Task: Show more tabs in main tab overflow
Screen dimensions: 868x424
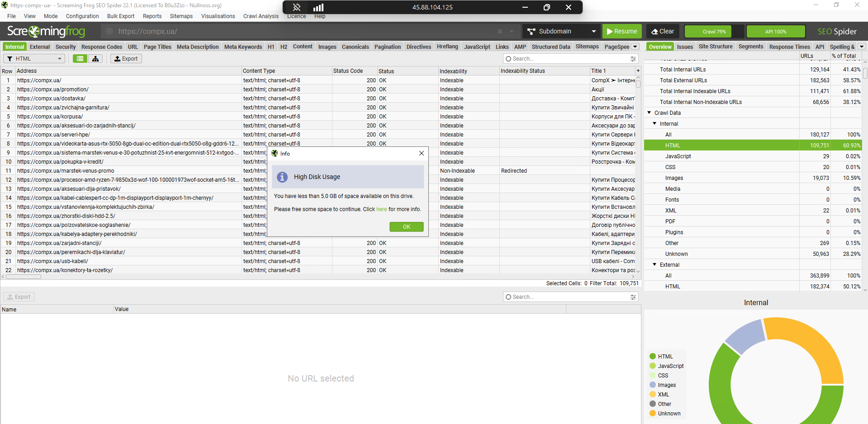Action: point(635,47)
